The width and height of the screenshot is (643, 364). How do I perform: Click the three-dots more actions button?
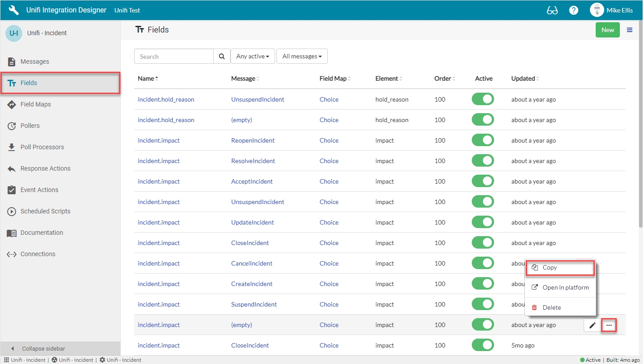point(609,326)
